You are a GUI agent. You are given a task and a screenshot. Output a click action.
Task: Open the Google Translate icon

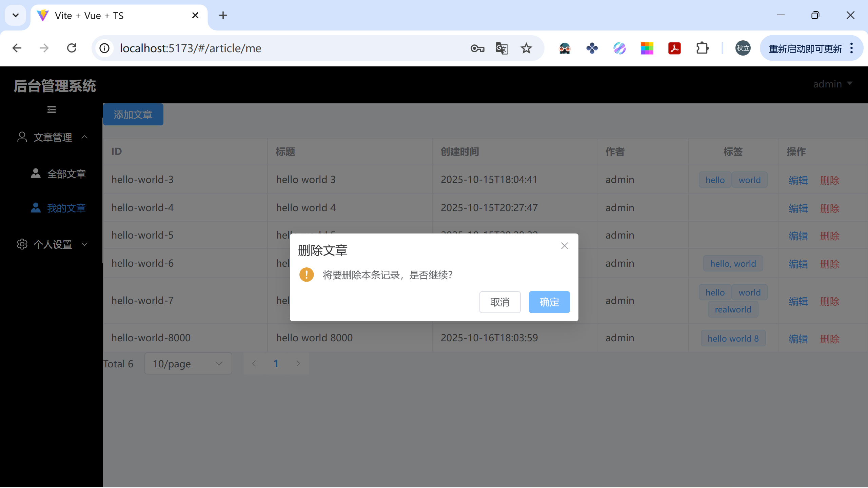click(502, 48)
